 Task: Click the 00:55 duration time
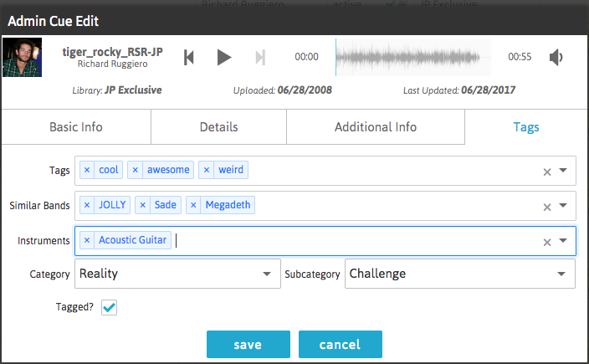[520, 57]
